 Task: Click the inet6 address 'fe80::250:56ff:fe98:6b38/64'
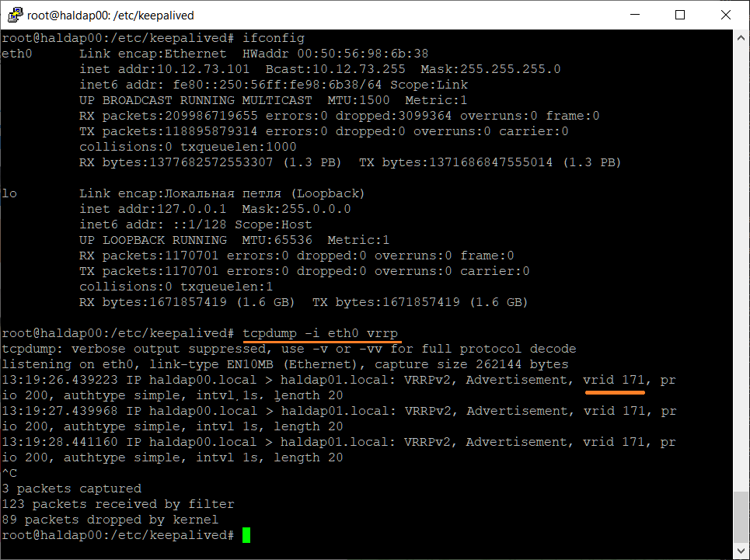(277, 85)
